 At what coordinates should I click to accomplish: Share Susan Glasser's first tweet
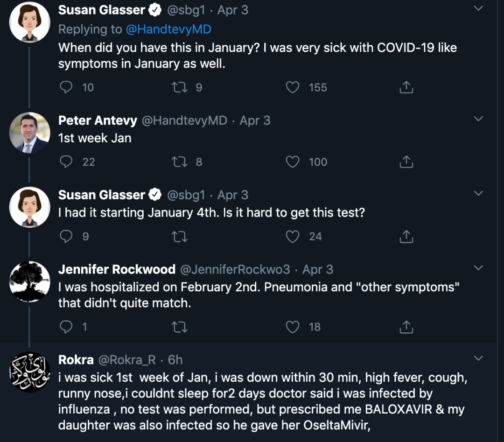406,87
